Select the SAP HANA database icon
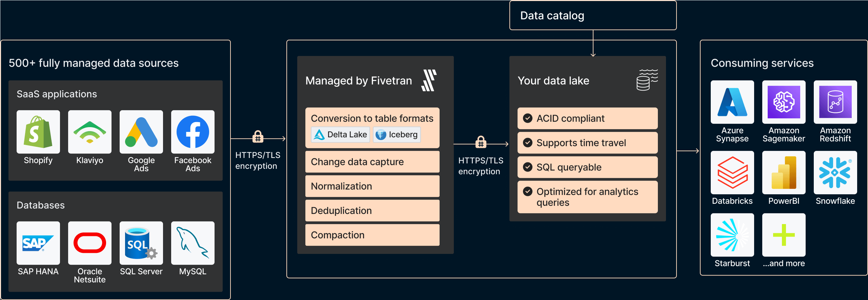 [x=38, y=243]
